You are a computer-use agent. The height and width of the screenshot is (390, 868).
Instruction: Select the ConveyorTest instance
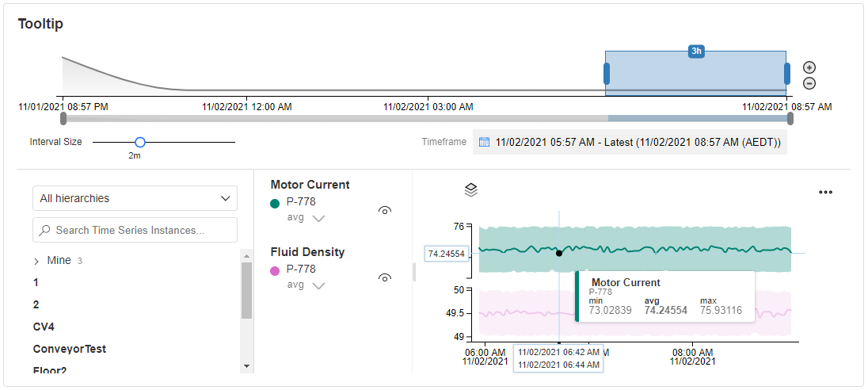(70, 349)
